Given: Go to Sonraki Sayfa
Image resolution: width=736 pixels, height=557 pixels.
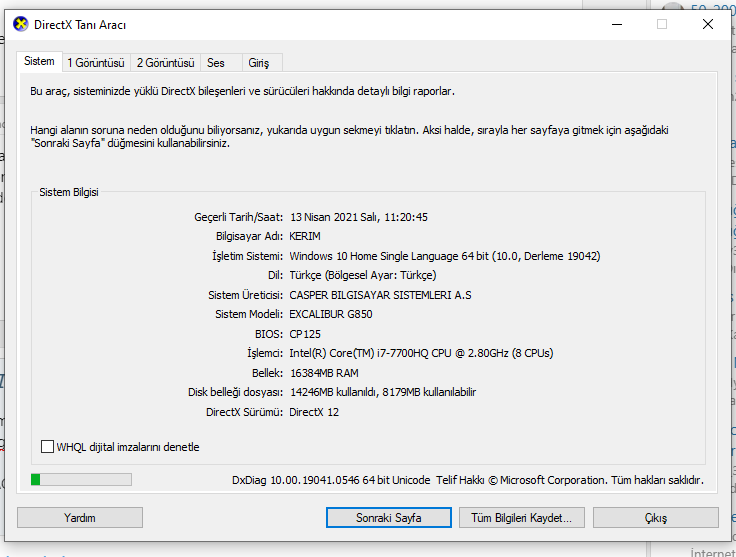Looking at the screenshot, I should (x=389, y=518).
